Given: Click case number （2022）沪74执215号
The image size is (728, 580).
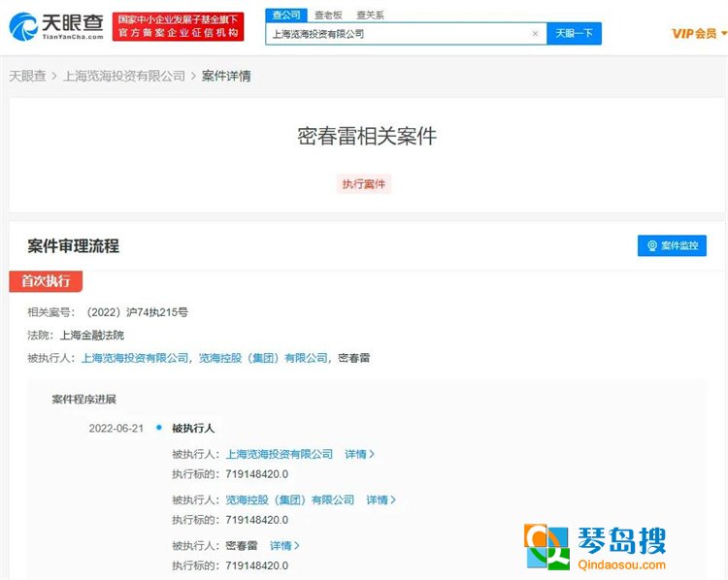Looking at the screenshot, I should [136, 312].
